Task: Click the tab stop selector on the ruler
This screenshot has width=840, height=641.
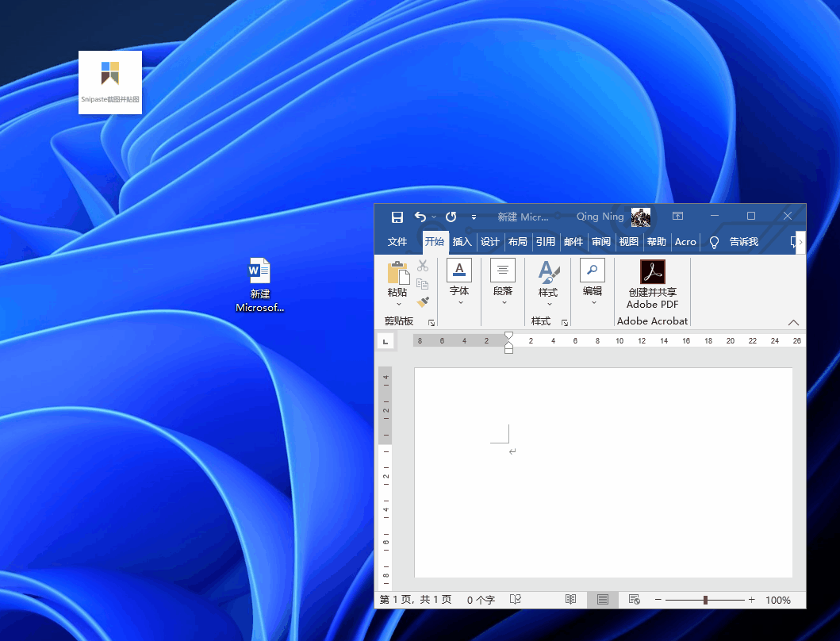Action: click(385, 341)
